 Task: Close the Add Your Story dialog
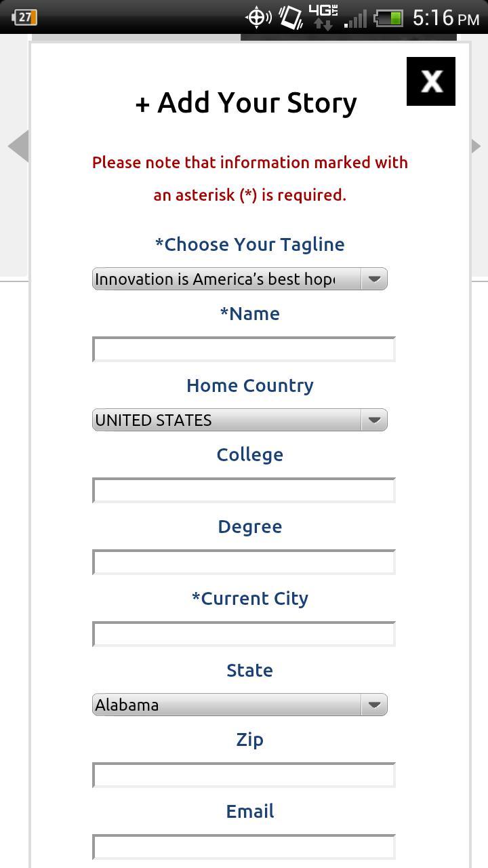click(x=431, y=81)
